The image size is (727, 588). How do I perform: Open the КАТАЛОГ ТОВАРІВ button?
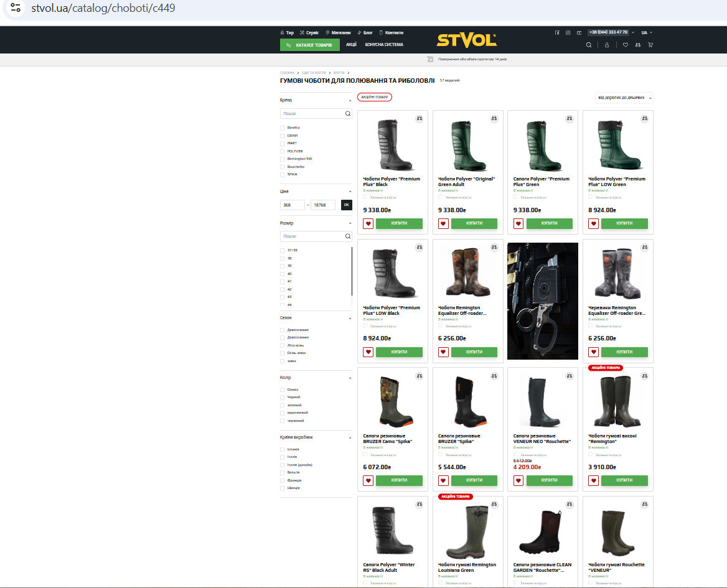pos(310,45)
